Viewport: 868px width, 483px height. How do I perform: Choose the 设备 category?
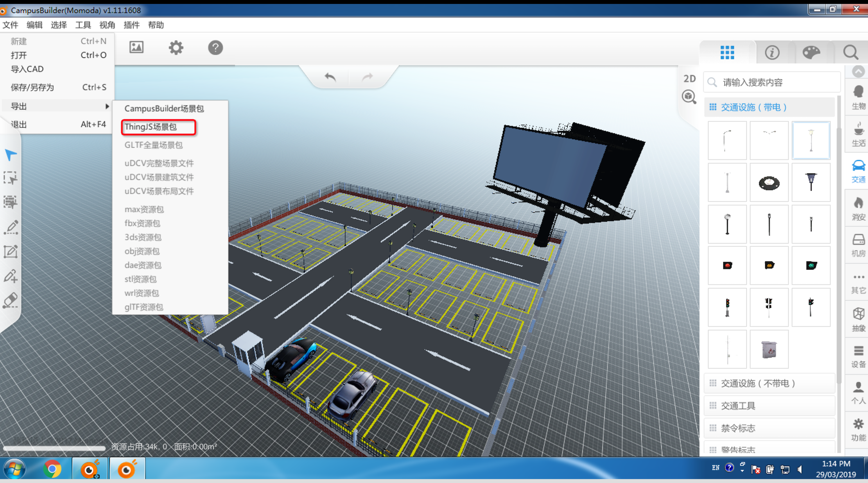[x=859, y=356]
